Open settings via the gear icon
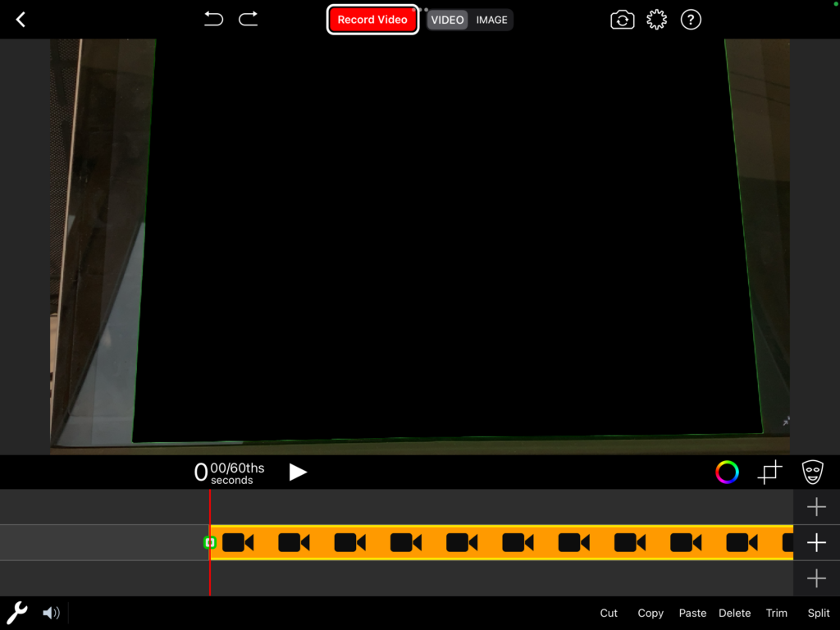Viewport: 840px width, 630px height. point(656,20)
